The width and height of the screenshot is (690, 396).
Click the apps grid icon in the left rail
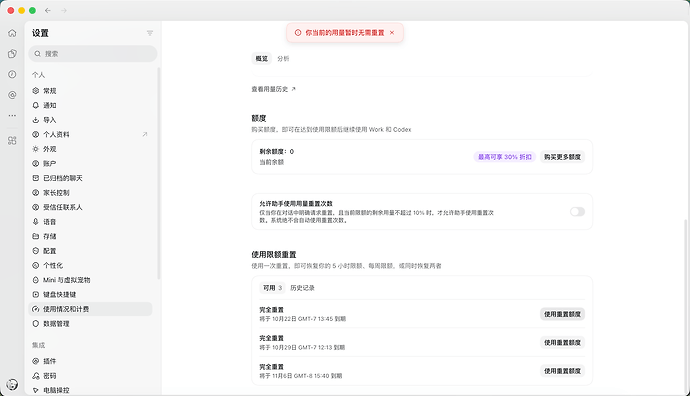(12, 141)
